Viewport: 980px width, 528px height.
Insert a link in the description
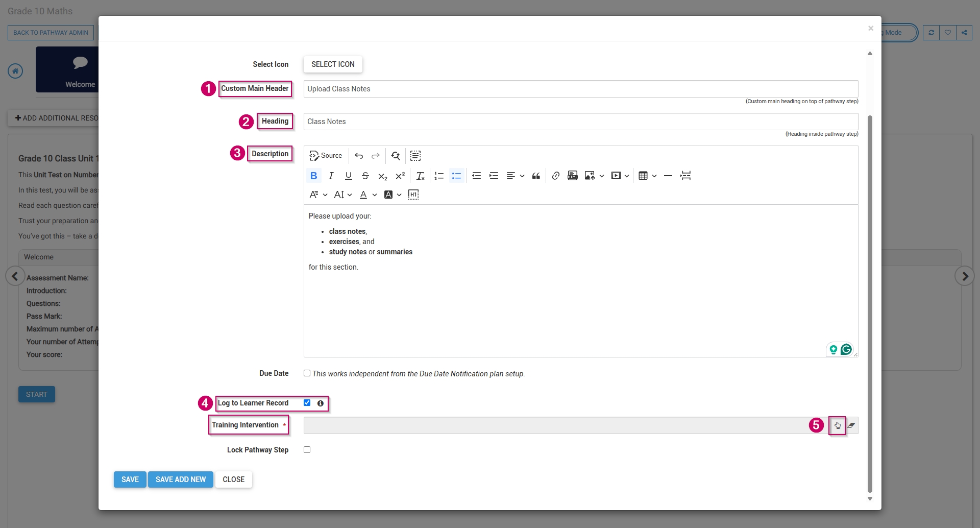point(556,176)
